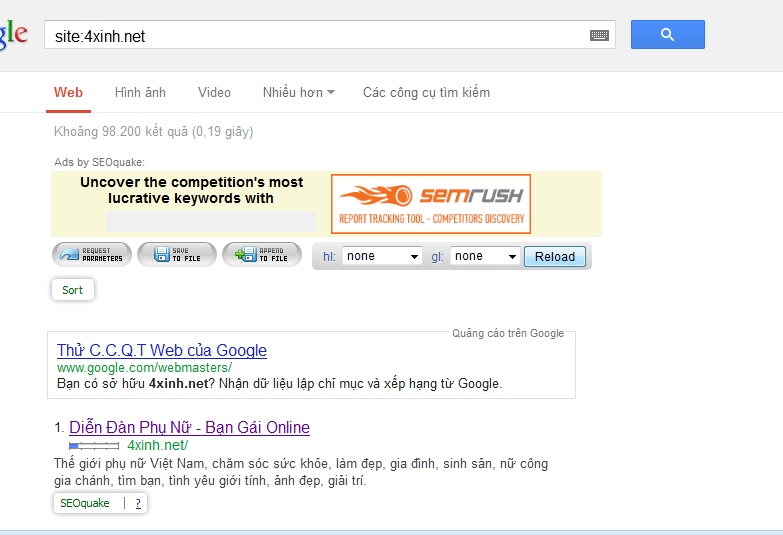Click the Request Parameters SEOquake button
Screen dimensions: 783x535
point(92,255)
